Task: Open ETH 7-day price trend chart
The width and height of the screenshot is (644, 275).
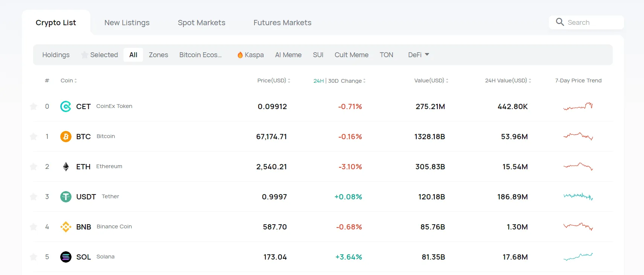Action: pyautogui.click(x=578, y=166)
